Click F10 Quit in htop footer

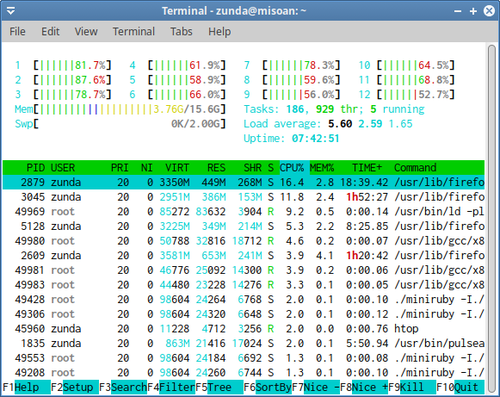[x=460, y=387]
